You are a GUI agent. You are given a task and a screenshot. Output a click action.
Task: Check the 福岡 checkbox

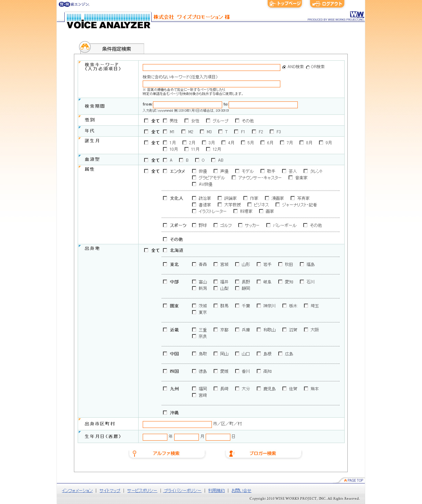[194, 389]
